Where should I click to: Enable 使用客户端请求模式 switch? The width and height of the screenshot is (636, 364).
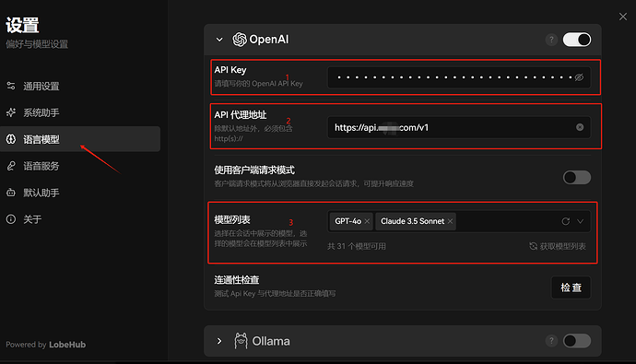click(577, 178)
